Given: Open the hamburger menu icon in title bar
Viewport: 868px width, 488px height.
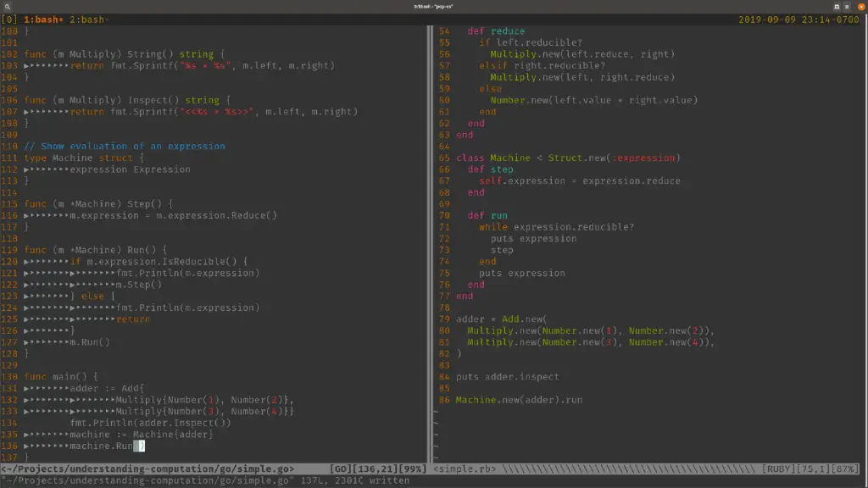Looking at the screenshot, I should [847, 7].
